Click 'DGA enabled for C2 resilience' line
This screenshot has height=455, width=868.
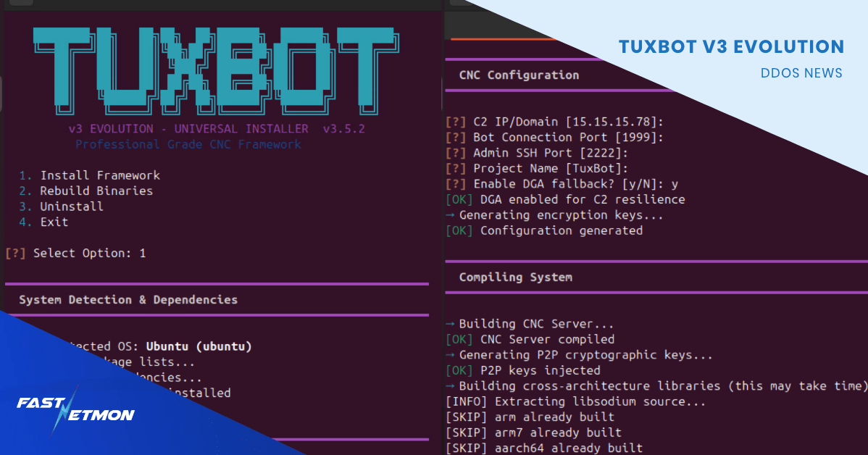[565, 199]
